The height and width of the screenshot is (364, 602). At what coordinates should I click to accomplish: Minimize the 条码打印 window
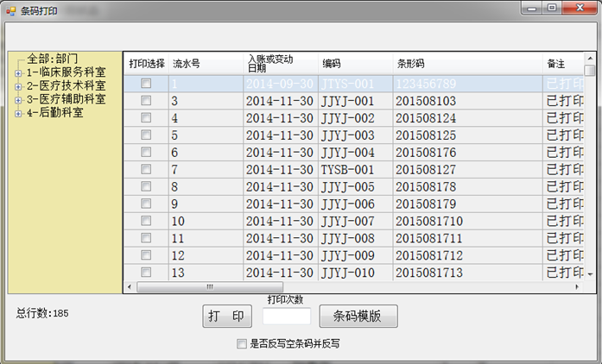[532, 8]
